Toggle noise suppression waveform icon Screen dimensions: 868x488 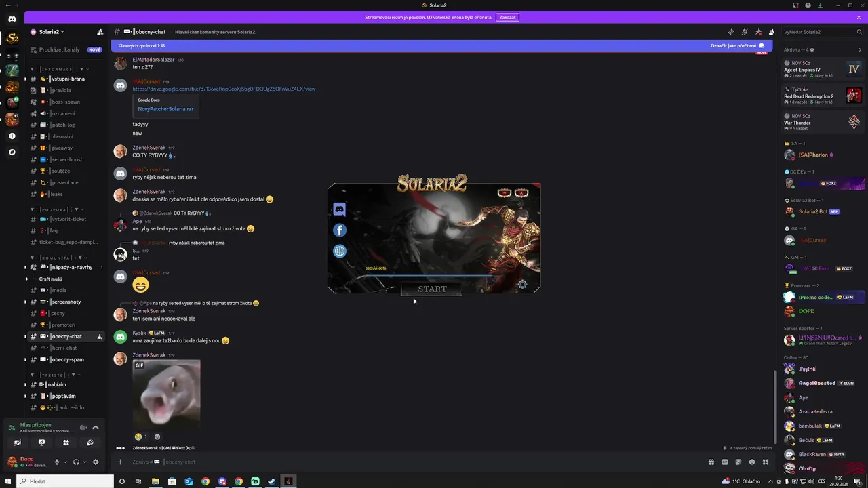(83, 428)
